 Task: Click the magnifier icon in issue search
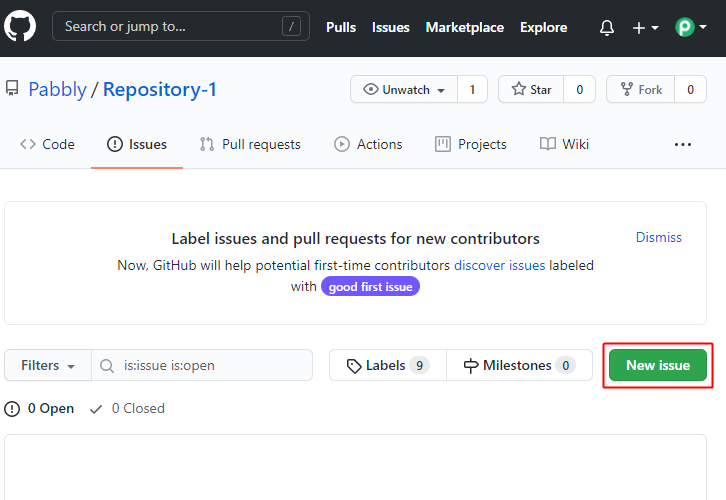[107, 366]
